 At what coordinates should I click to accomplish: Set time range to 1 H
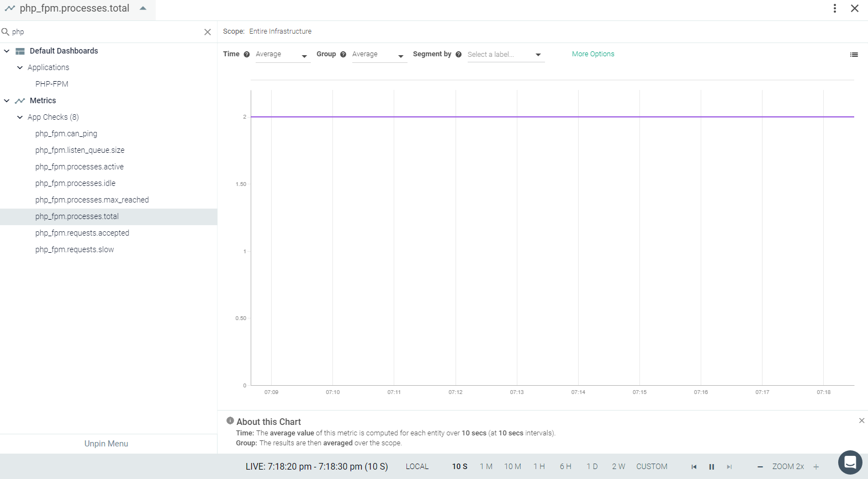click(x=539, y=467)
